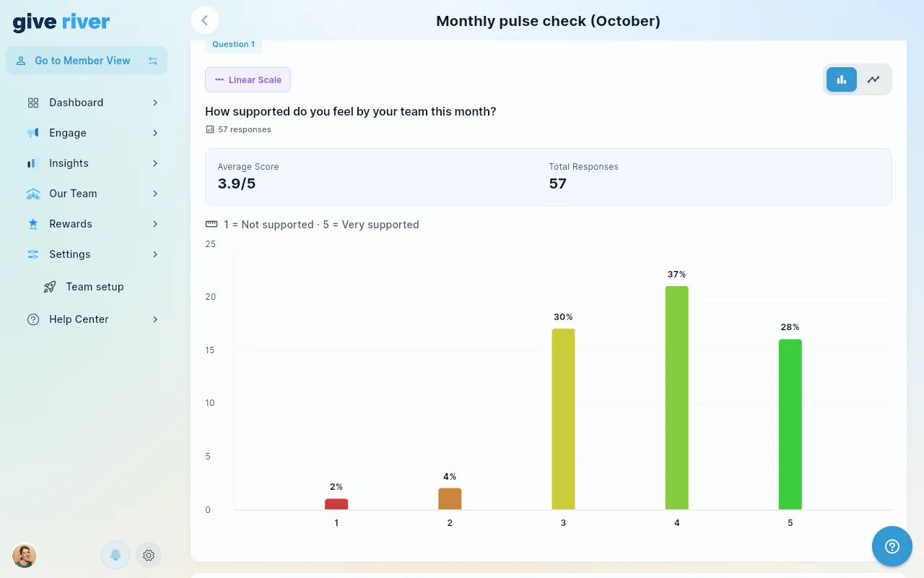The height and width of the screenshot is (578, 924).
Task: Click the yellow bar for score 3
Action: [563, 419]
